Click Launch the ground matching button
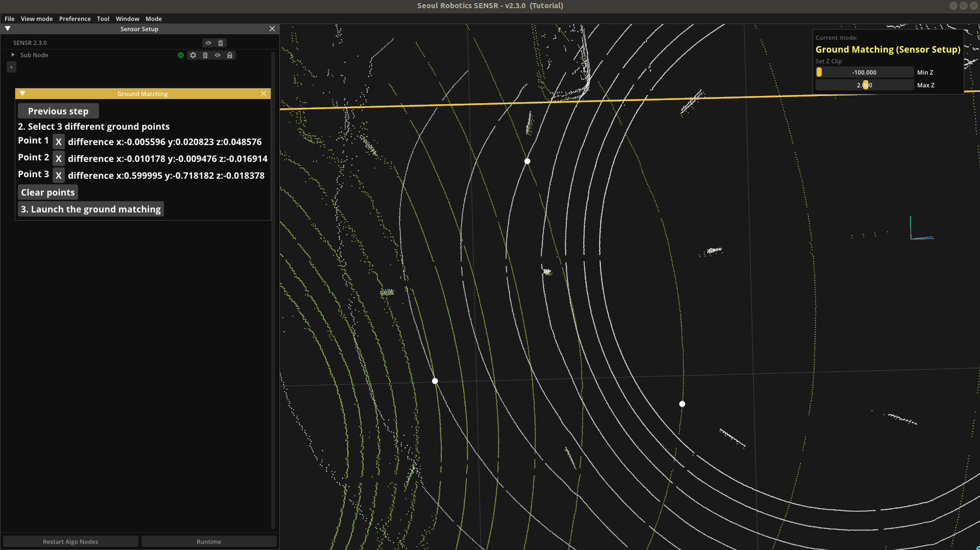The height and width of the screenshot is (550, 980). pos(91,209)
